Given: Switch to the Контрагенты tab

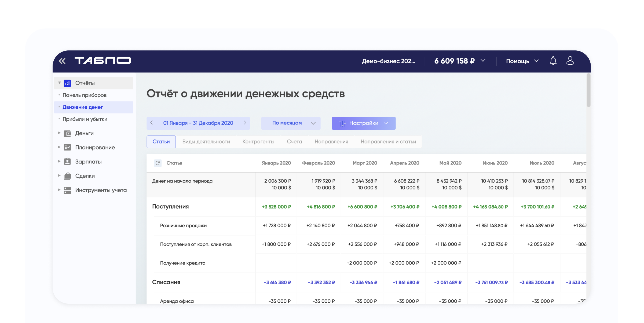Looking at the screenshot, I should [258, 142].
